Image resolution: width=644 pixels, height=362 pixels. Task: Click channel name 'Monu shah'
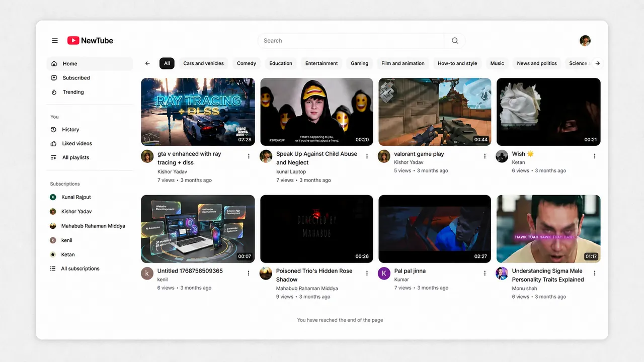[x=524, y=289]
